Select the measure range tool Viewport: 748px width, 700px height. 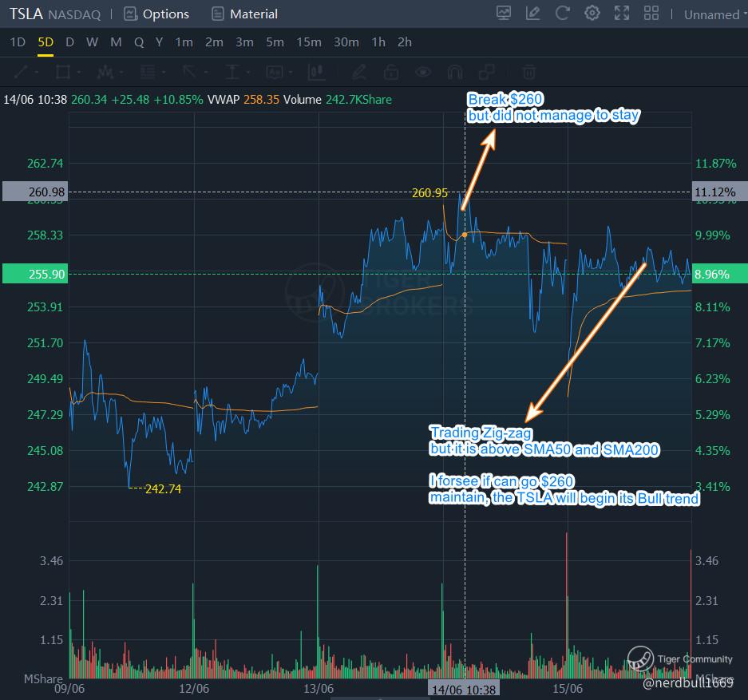coord(232,72)
